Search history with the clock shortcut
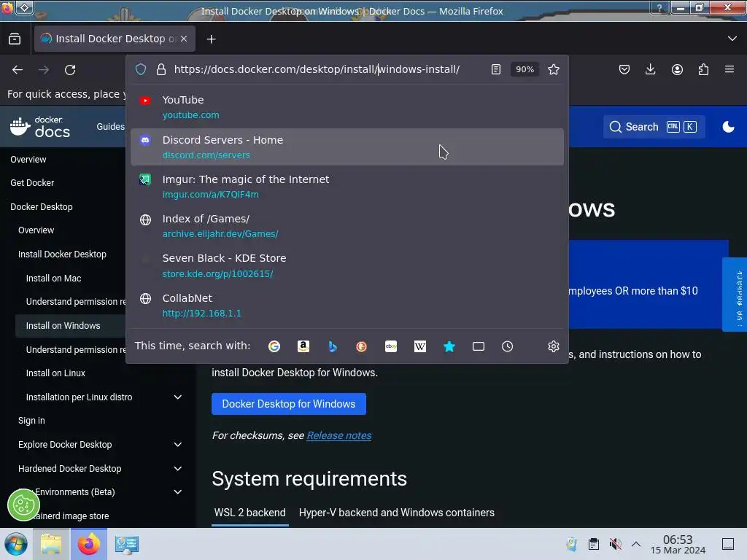The image size is (747, 560). [508, 346]
